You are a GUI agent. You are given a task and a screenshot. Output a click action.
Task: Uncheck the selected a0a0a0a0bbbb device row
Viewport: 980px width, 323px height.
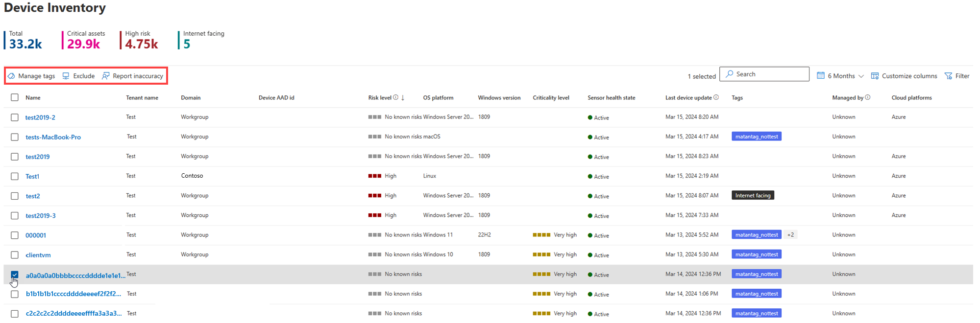[15, 275]
